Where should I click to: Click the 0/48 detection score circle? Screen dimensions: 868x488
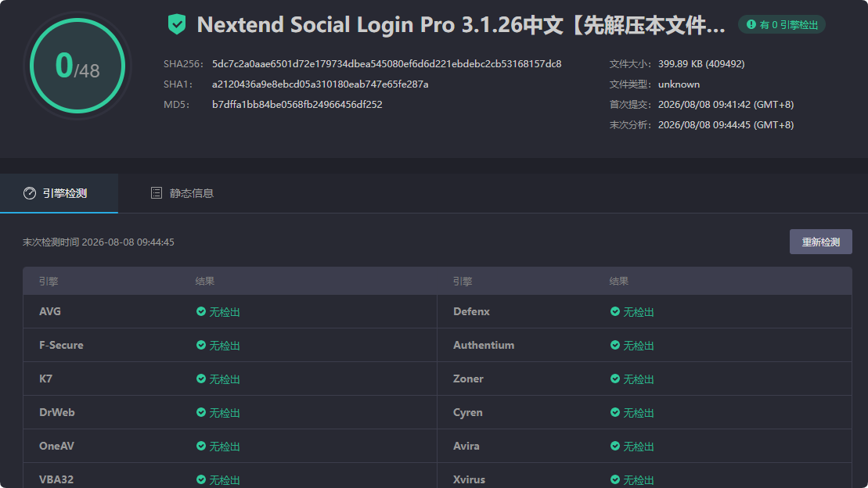click(77, 66)
